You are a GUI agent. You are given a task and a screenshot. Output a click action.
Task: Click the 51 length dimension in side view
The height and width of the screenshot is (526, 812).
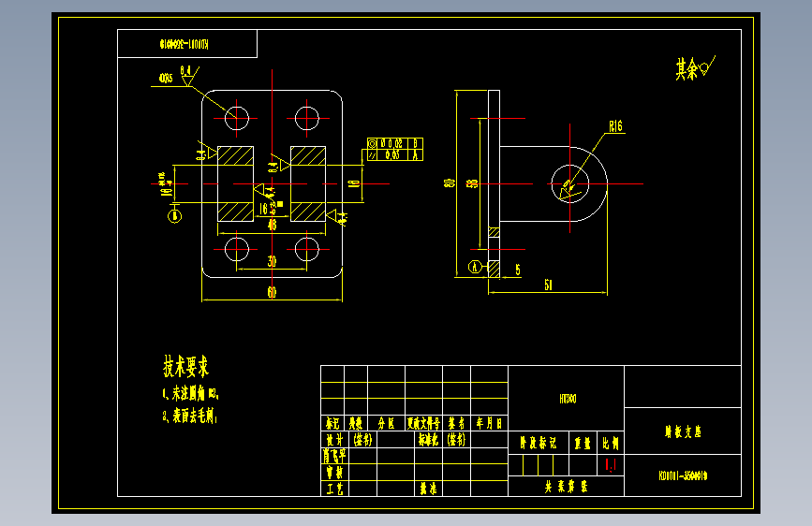[x=548, y=285]
